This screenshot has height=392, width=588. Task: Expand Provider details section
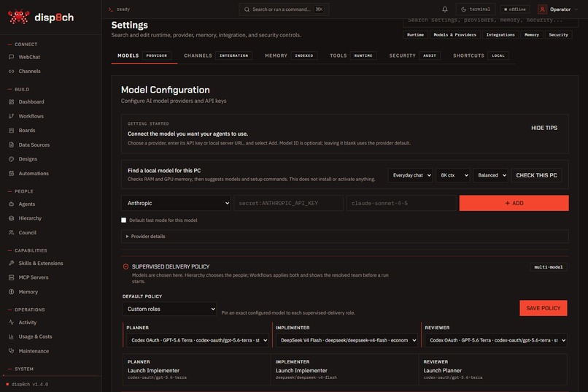click(344, 237)
